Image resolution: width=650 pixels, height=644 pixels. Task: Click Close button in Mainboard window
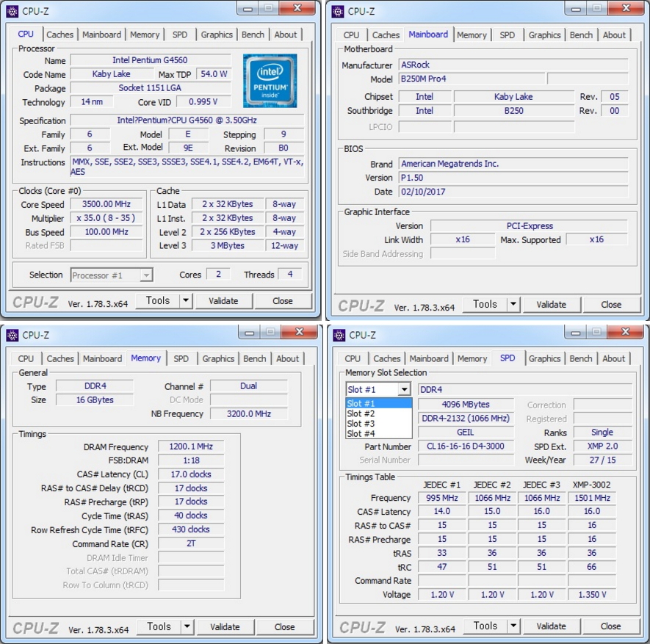(611, 305)
